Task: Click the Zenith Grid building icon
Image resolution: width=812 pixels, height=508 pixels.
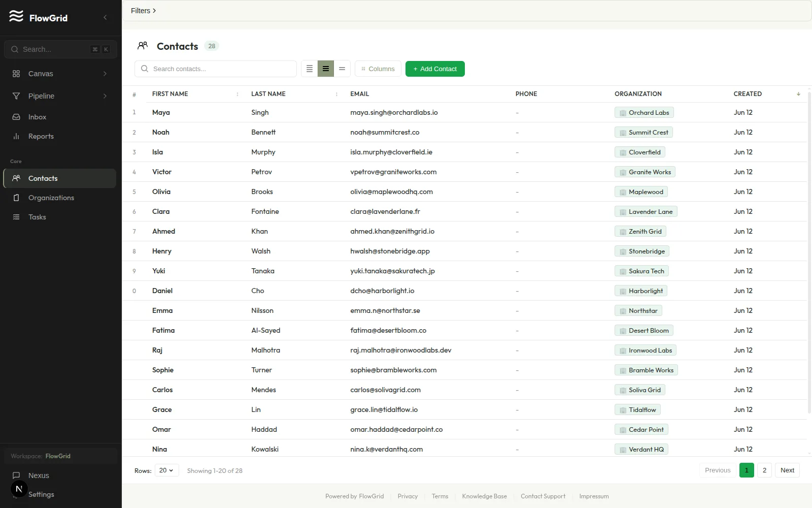Action: pos(623,232)
